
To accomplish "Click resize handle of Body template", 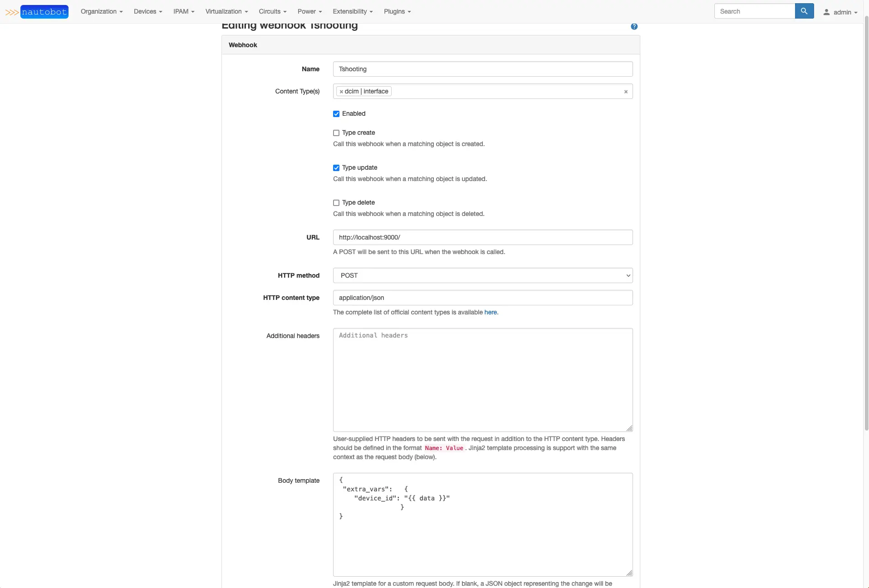I will click(x=629, y=573).
